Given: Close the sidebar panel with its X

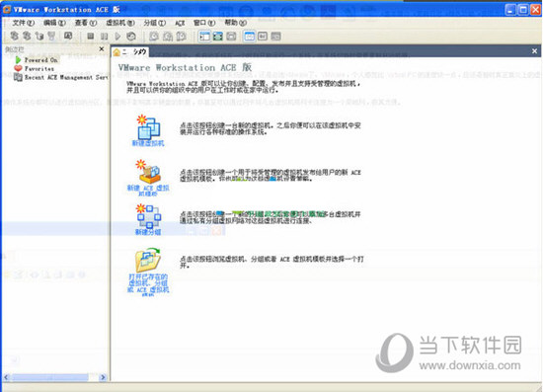Looking at the screenshot, I should tap(102, 49).
